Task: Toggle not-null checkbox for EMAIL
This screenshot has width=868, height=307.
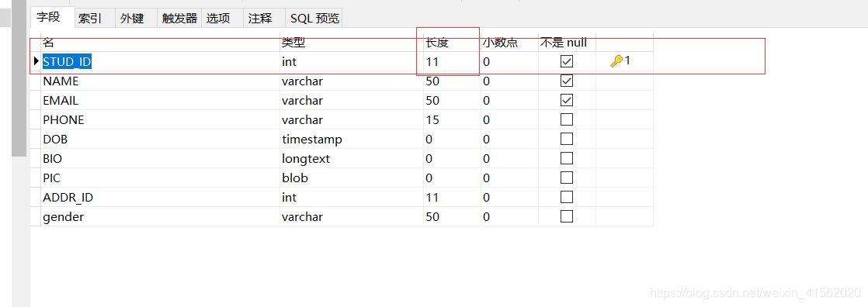Action: click(566, 100)
